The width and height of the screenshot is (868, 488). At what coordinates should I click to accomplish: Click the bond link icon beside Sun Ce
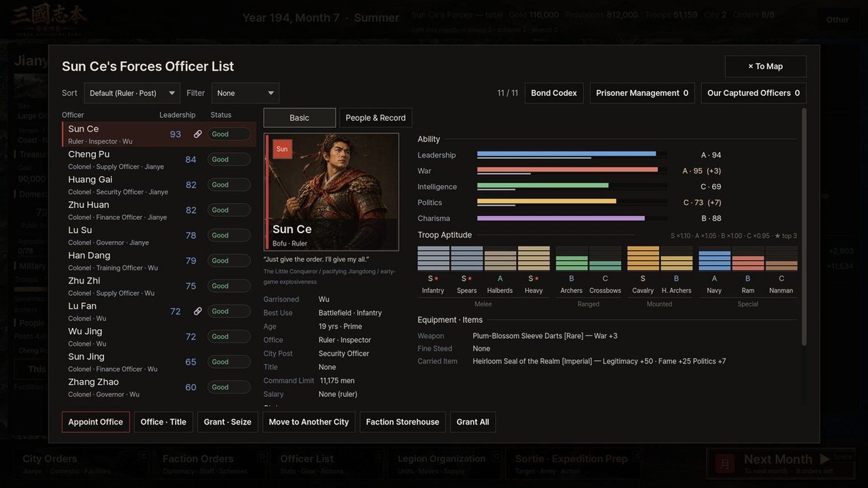pos(198,134)
